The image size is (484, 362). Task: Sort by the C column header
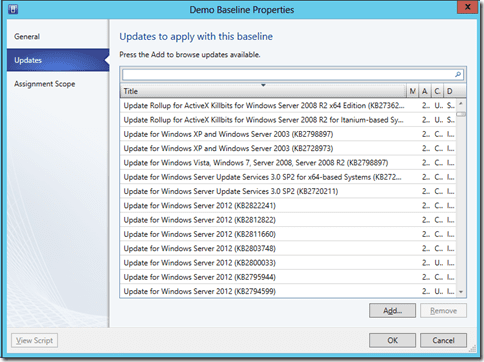coord(437,91)
